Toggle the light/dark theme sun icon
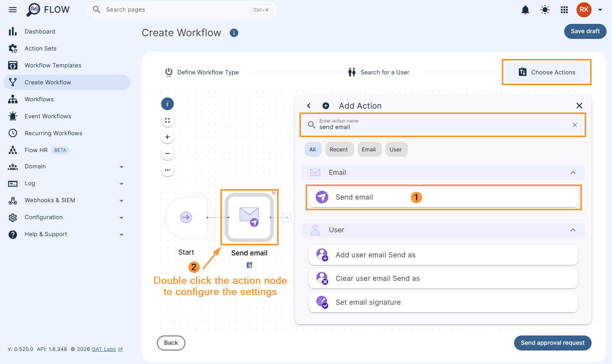 click(x=545, y=10)
